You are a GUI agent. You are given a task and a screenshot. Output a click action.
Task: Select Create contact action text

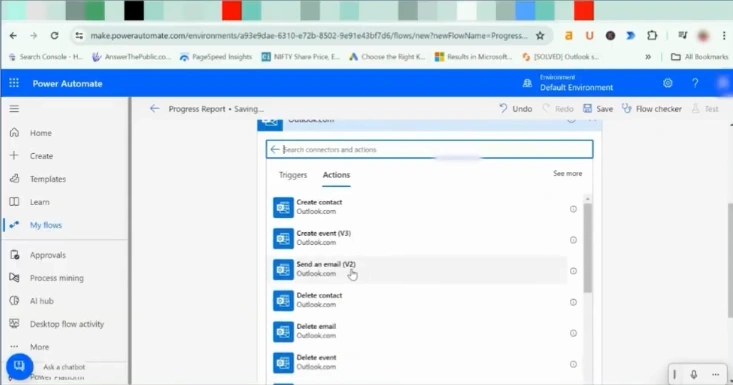tap(319, 202)
